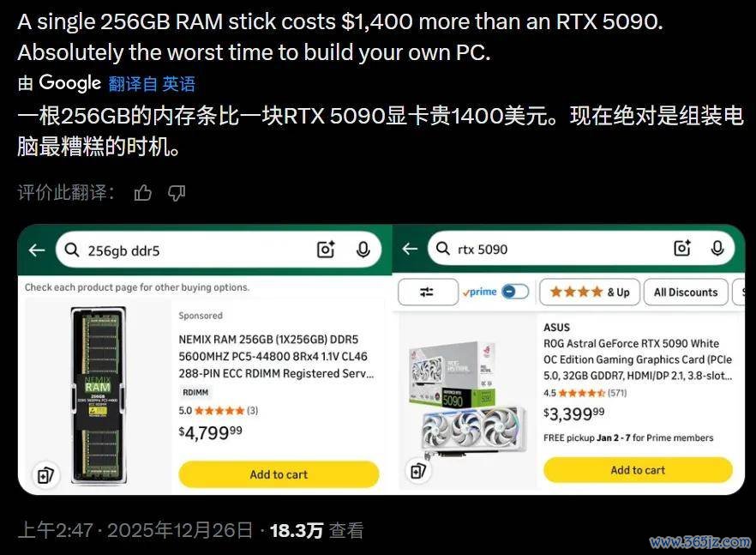Open the filter options sliders button
The image size is (756, 555).
428,292
